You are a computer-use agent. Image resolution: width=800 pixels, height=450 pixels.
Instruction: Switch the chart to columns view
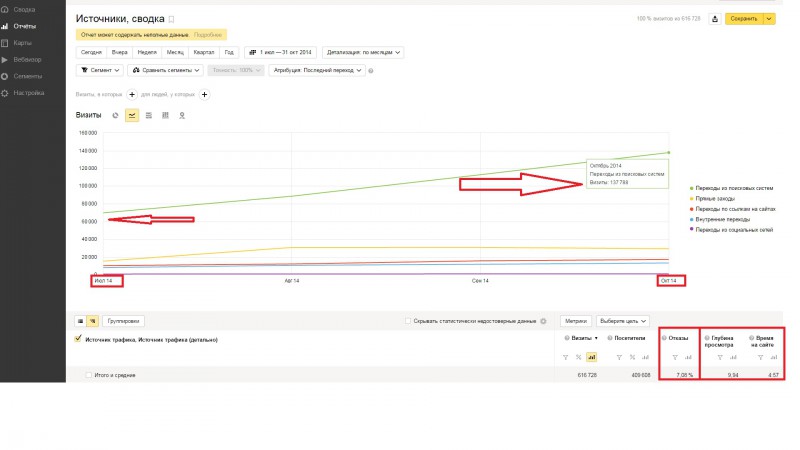click(x=165, y=116)
